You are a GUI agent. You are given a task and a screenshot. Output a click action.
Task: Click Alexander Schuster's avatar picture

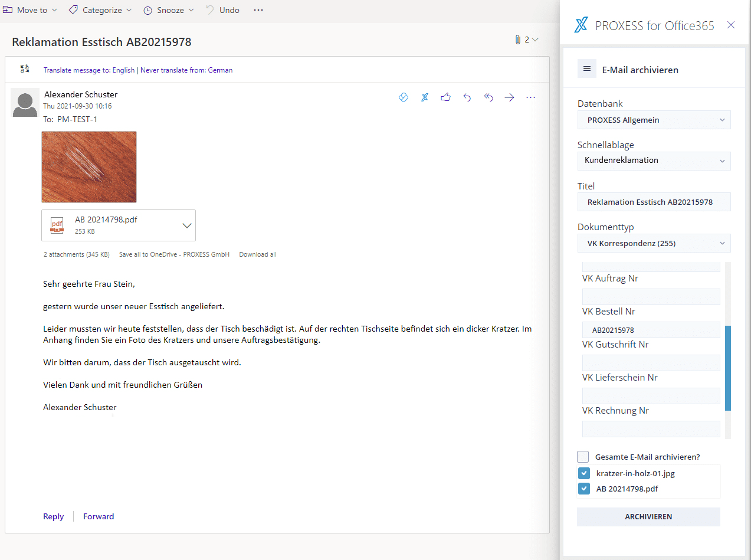point(25,103)
